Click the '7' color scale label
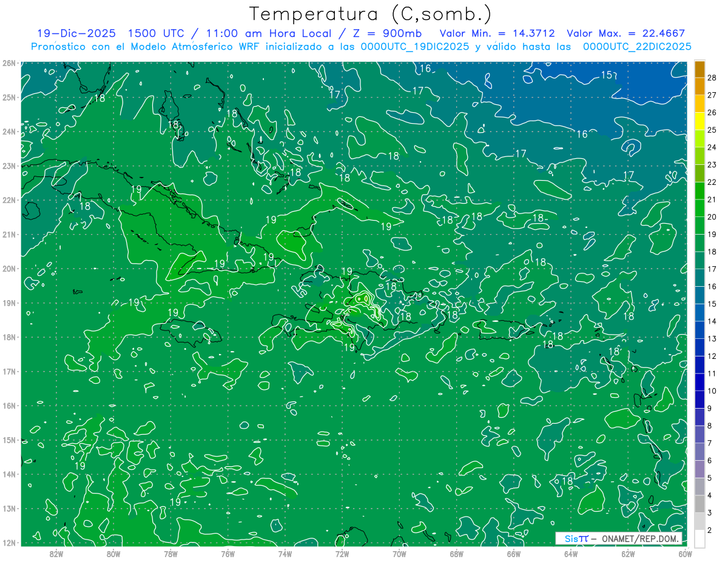 710,443
